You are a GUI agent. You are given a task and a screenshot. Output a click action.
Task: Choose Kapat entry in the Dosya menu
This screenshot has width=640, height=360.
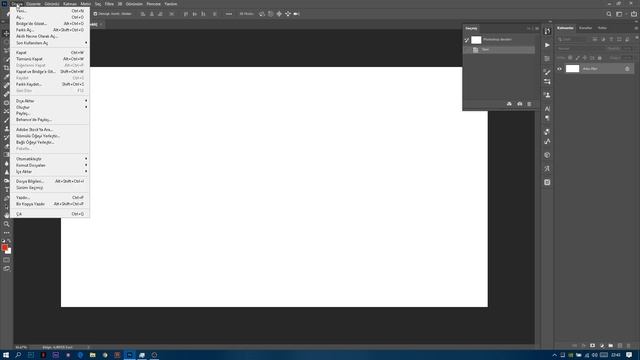[x=51, y=53]
